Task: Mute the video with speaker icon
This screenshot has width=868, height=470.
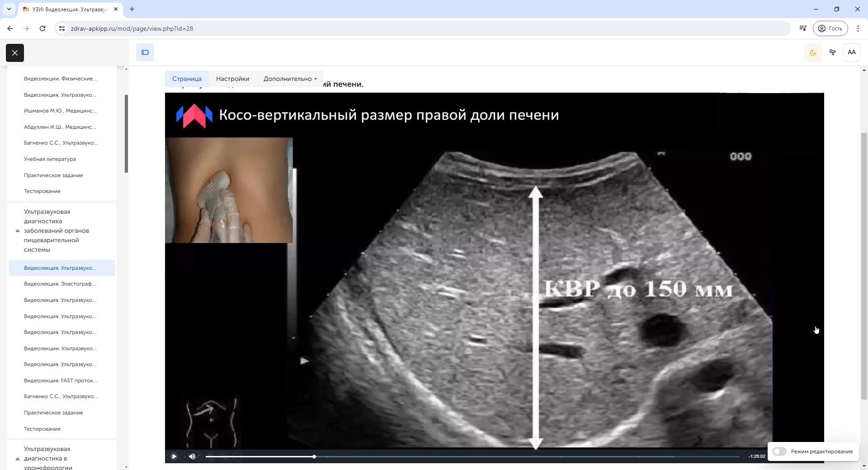Action: click(x=192, y=456)
